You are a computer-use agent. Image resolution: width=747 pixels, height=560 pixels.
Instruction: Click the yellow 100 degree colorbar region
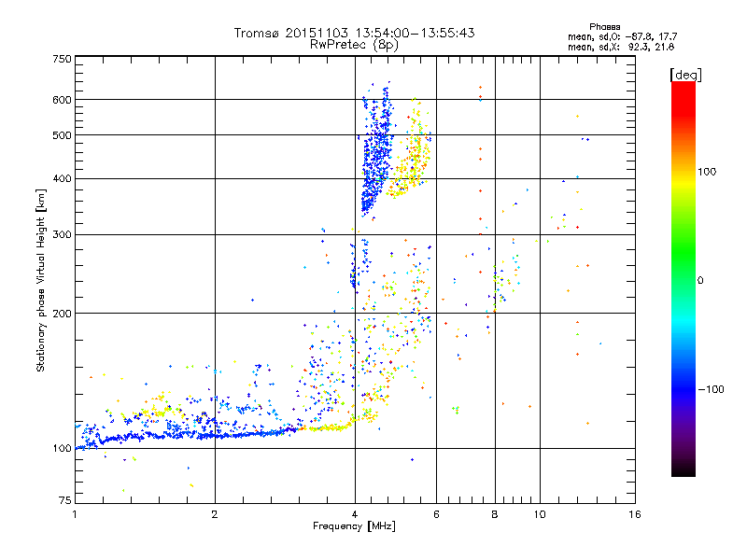click(x=684, y=172)
